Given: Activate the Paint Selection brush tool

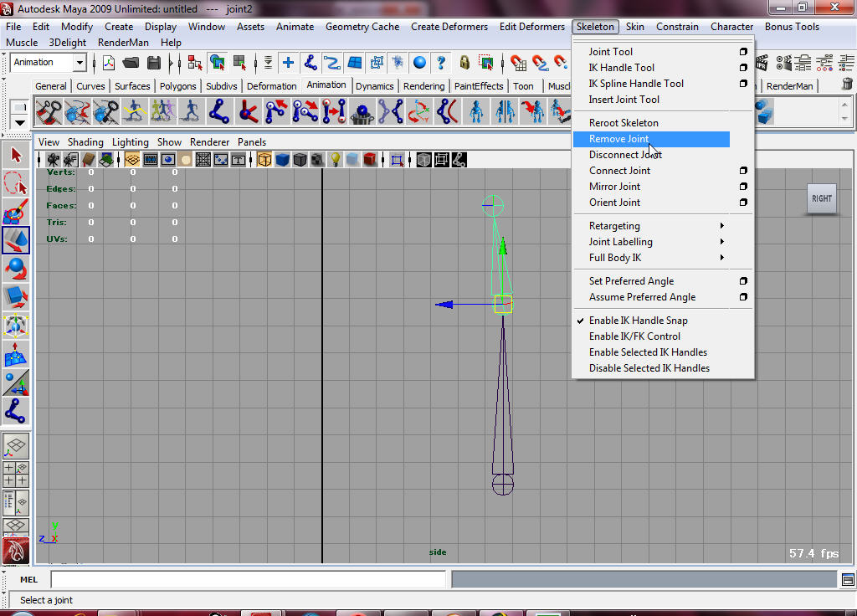Looking at the screenshot, I should point(16,212).
